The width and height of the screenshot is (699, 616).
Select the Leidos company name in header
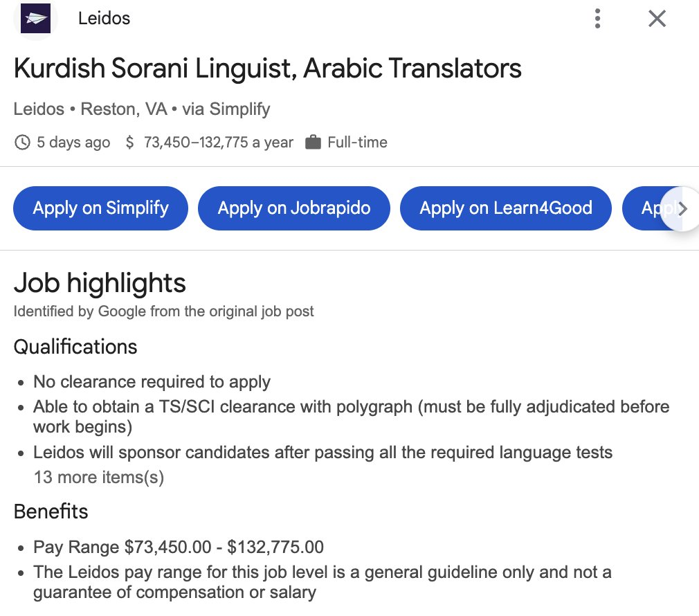tap(104, 19)
